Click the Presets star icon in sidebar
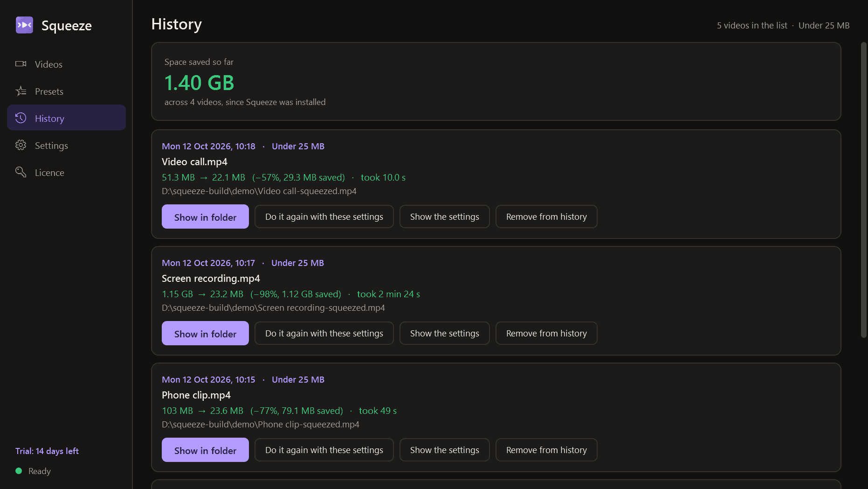The width and height of the screenshot is (868, 489). [x=21, y=91]
